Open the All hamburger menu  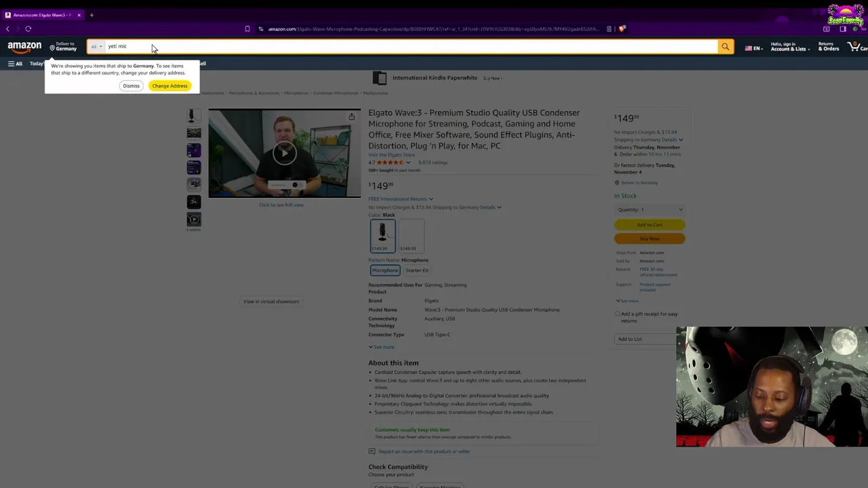15,64
